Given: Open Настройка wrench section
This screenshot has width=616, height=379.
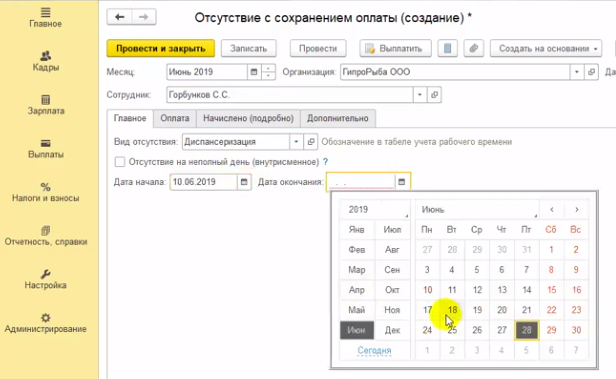Looking at the screenshot, I should point(46,279).
